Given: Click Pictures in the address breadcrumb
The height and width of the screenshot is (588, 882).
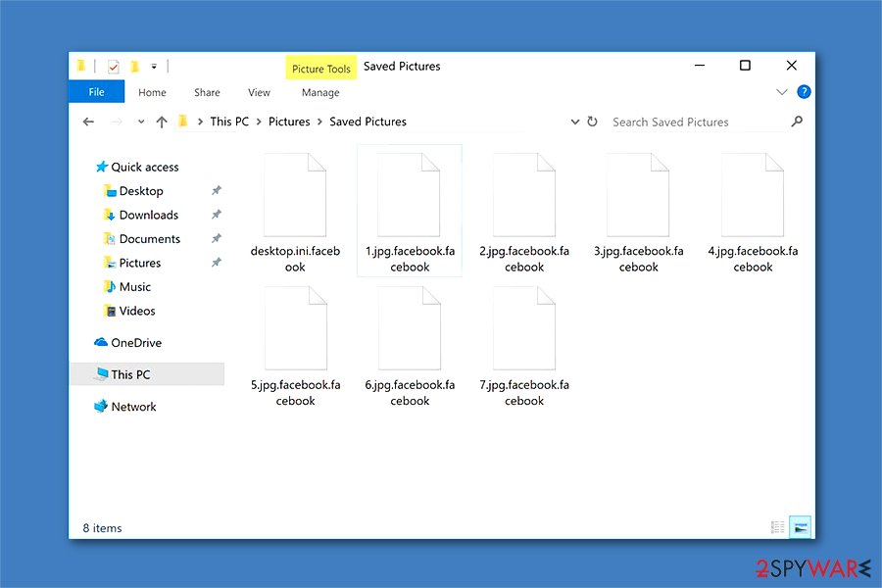Looking at the screenshot, I should pyautogui.click(x=289, y=122).
